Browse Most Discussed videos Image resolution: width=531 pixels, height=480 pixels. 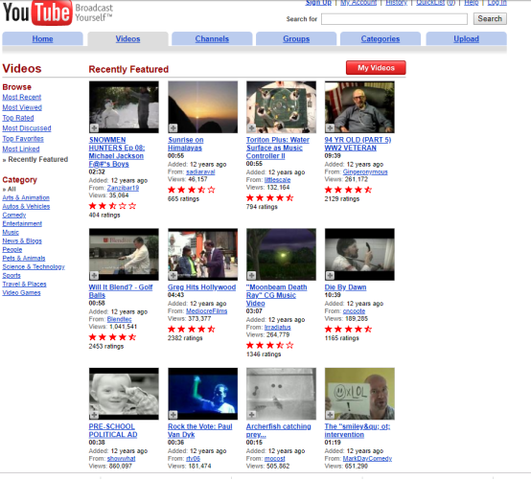(x=27, y=128)
